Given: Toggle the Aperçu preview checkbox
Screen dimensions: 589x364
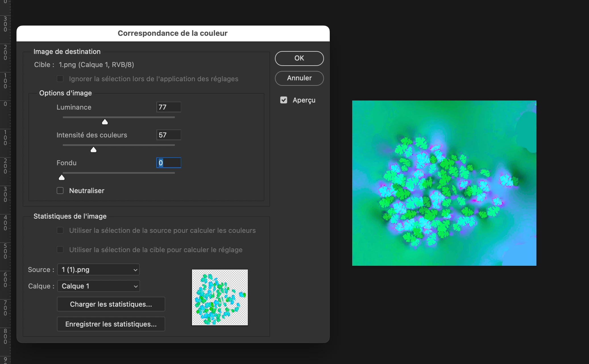Looking at the screenshot, I should tap(283, 100).
